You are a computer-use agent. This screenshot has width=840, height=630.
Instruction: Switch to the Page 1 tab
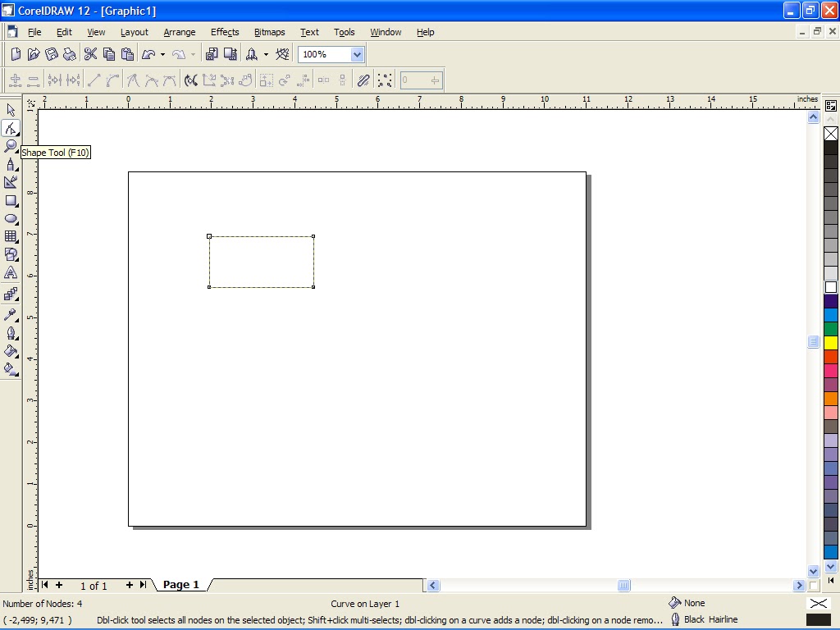[181, 584]
